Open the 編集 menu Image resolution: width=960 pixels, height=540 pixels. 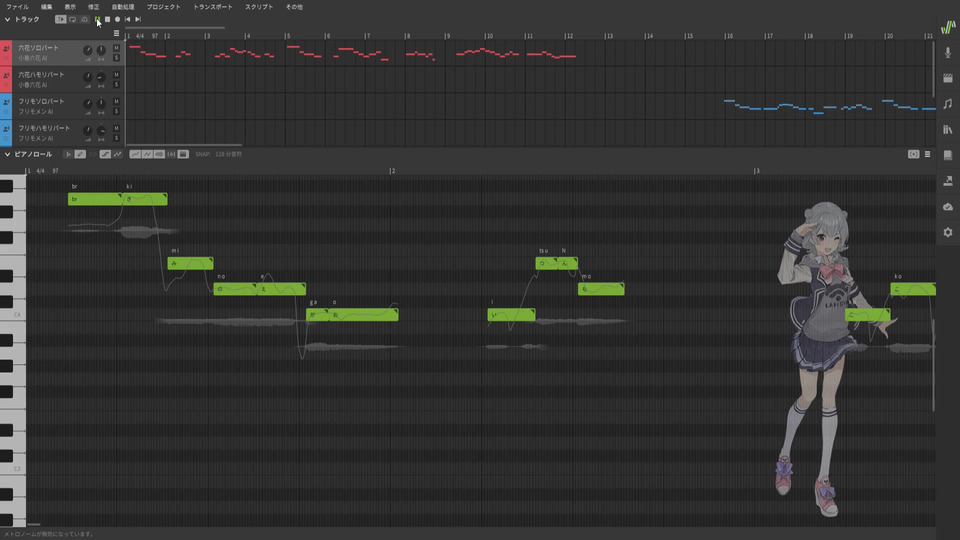click(47, 7)
